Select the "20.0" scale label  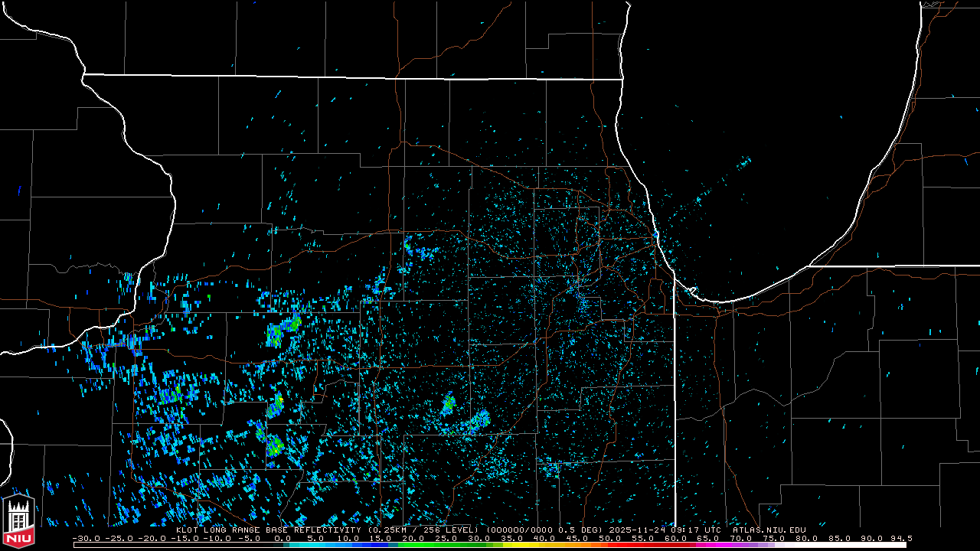[x=412, y=539]
